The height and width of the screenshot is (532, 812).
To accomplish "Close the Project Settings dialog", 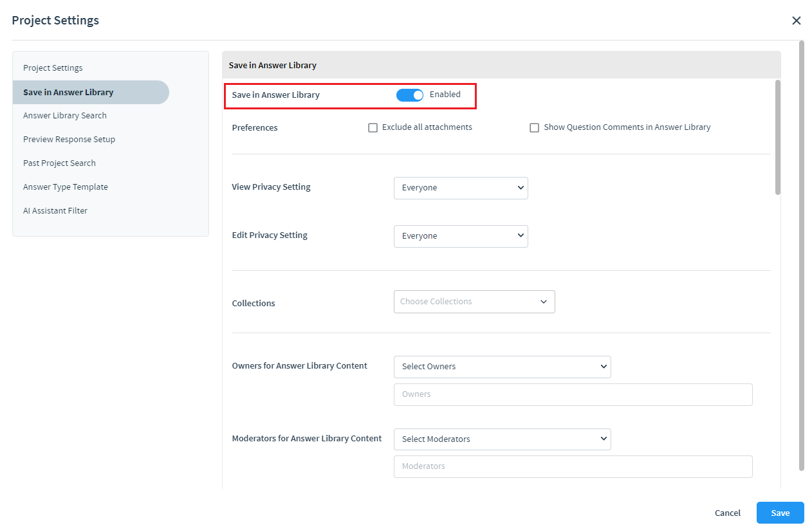I will tap(796, 21).
